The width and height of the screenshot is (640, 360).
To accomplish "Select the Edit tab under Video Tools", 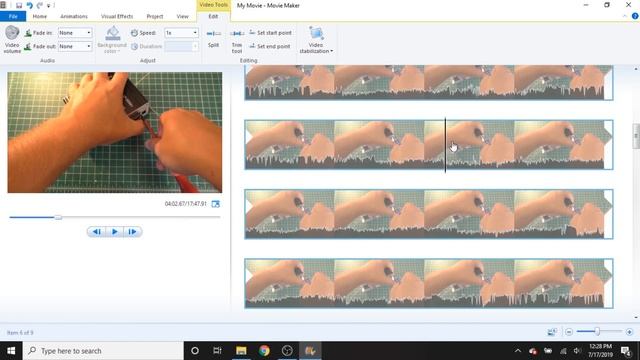I will pyautogui.click(x=213, y=16).
